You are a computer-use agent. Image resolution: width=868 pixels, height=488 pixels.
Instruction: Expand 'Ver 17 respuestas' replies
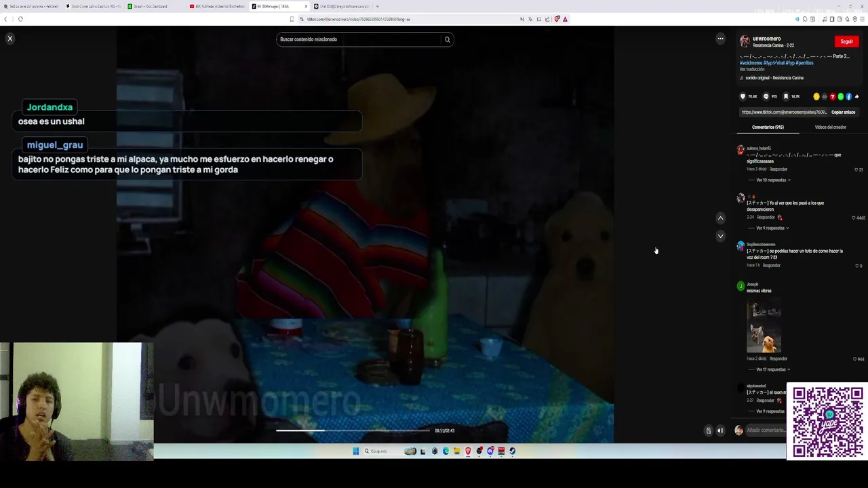pos(773,369)
